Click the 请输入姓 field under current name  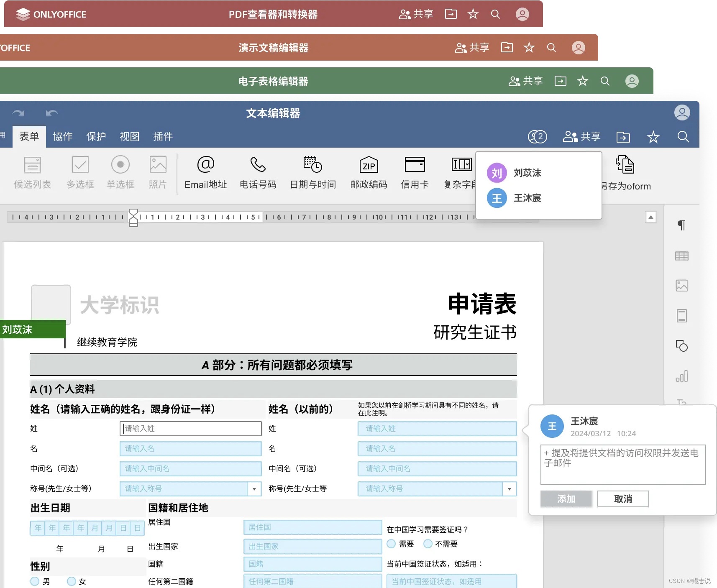(191, 429)
